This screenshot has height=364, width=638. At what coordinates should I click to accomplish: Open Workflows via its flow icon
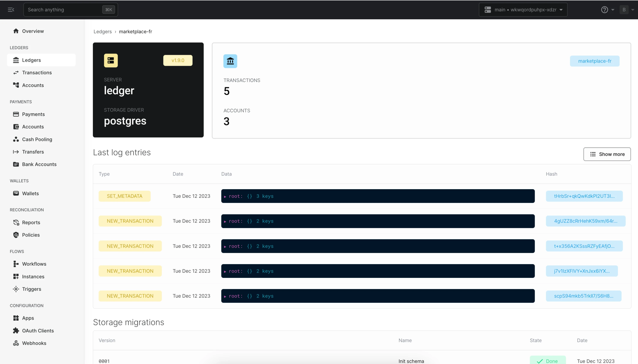[16, 264]
